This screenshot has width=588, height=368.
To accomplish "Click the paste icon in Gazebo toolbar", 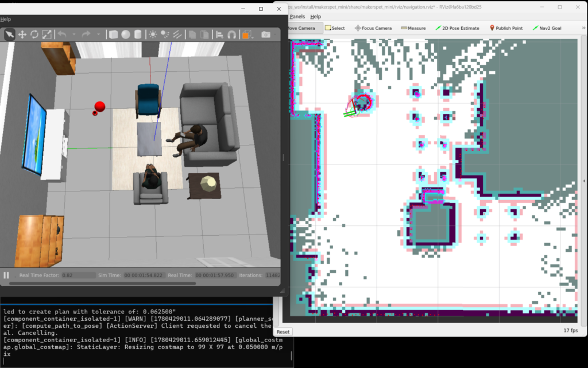I will point(205,34).
